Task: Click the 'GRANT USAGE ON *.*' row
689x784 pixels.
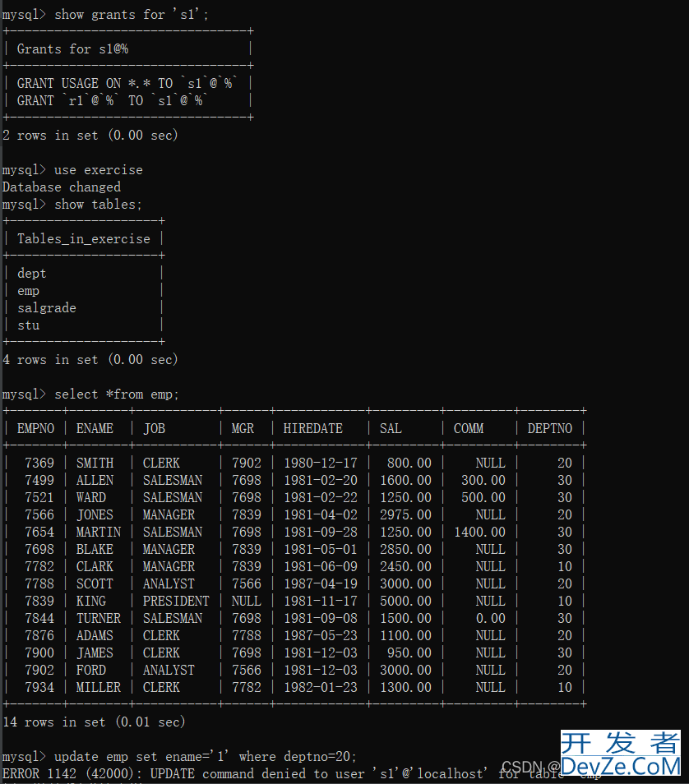Action: pos(127,83)
